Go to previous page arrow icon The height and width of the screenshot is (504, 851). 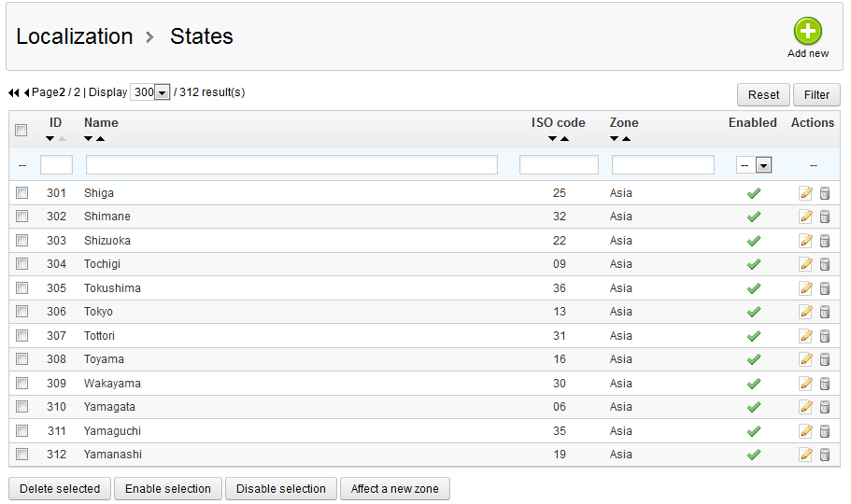[26, 93]
